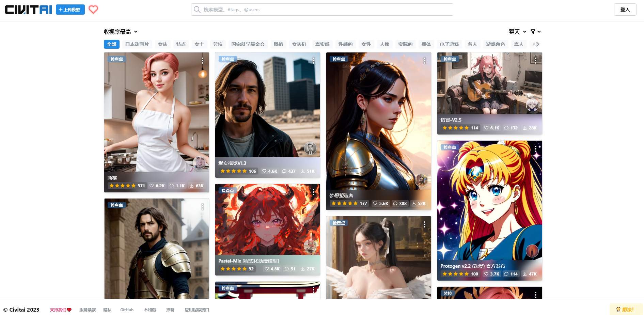The height and width of the screenshot is (315, 644).
Task: Open three-dot menu on angel girl card
Action: click(x=425, y=224)
